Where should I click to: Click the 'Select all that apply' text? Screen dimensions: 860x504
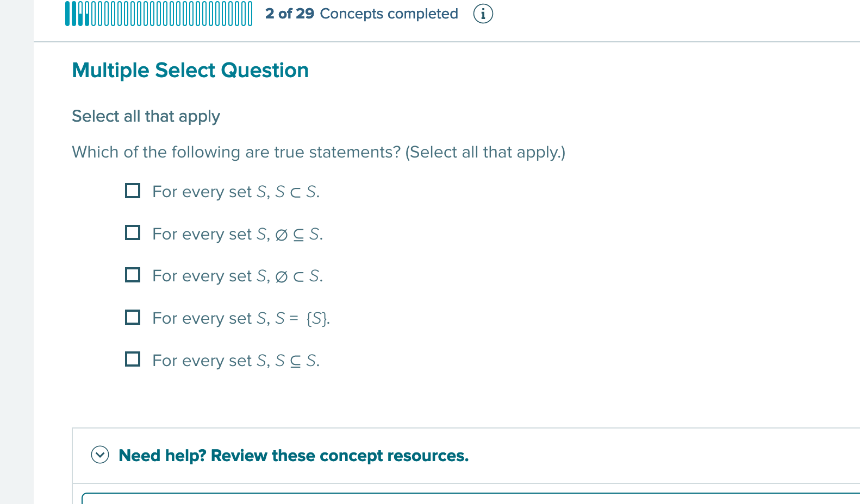coord(146,116)
